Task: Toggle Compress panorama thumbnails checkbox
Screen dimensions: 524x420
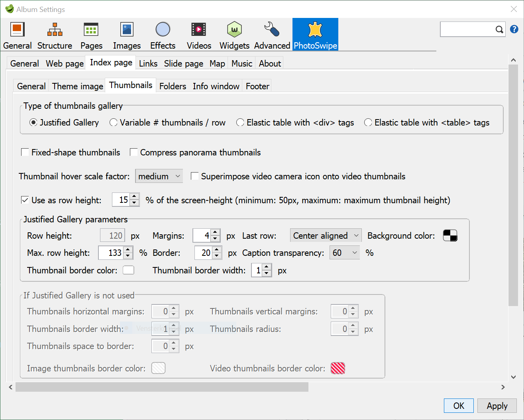Action: click(x=134, y=152)
